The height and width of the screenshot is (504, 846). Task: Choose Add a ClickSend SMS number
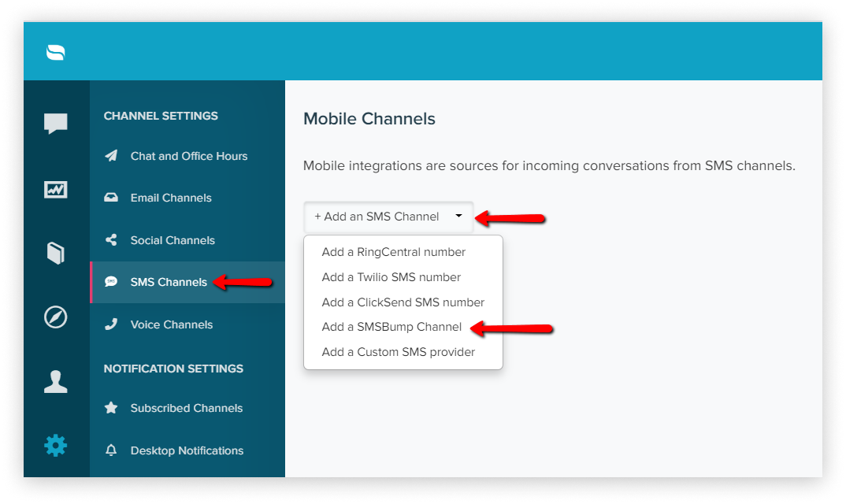coord(403,302)
